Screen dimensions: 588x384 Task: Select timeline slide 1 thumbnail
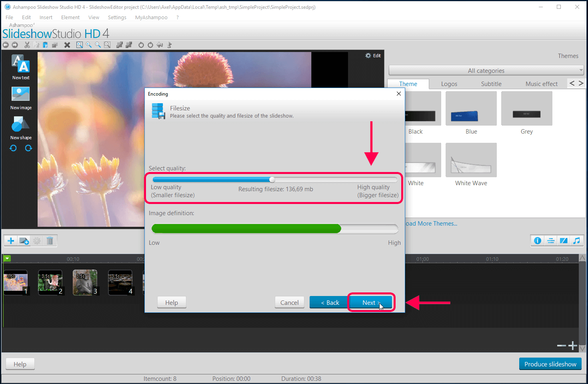click(x=16, y=283)
